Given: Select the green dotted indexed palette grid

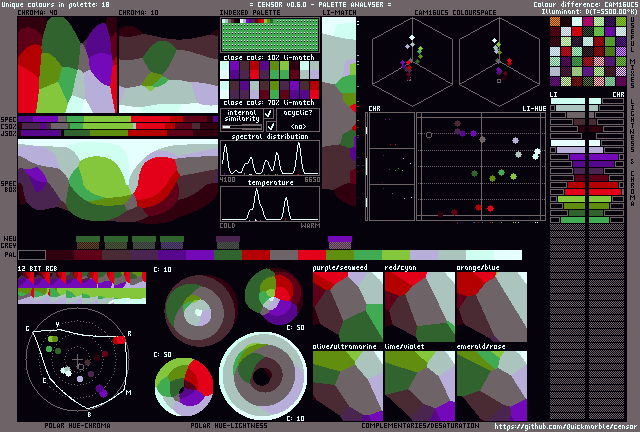Looking at the screenshot, I should coord(270,35).
